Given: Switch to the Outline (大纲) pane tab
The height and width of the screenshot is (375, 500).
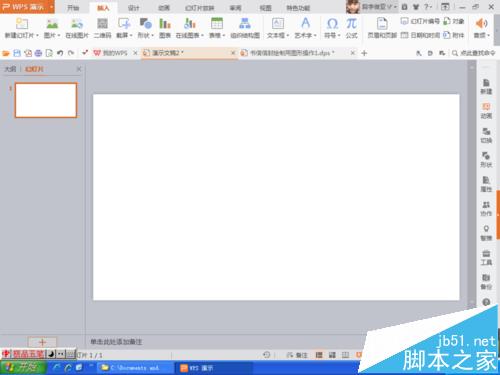Looking at the screenshot, I should click(10, 69).
